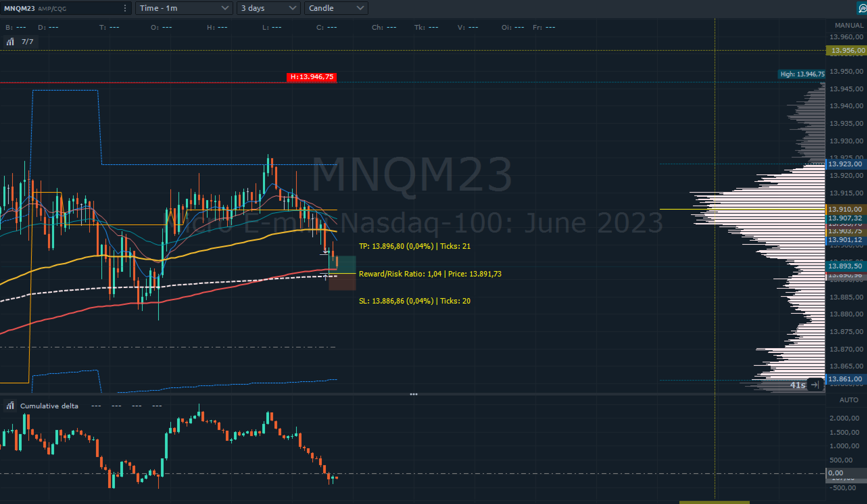This screenshot has width=867, height=504.
Task: Click the Cumulative delta indicator icon
Action: pyautogui.click(x=10, y=406)
